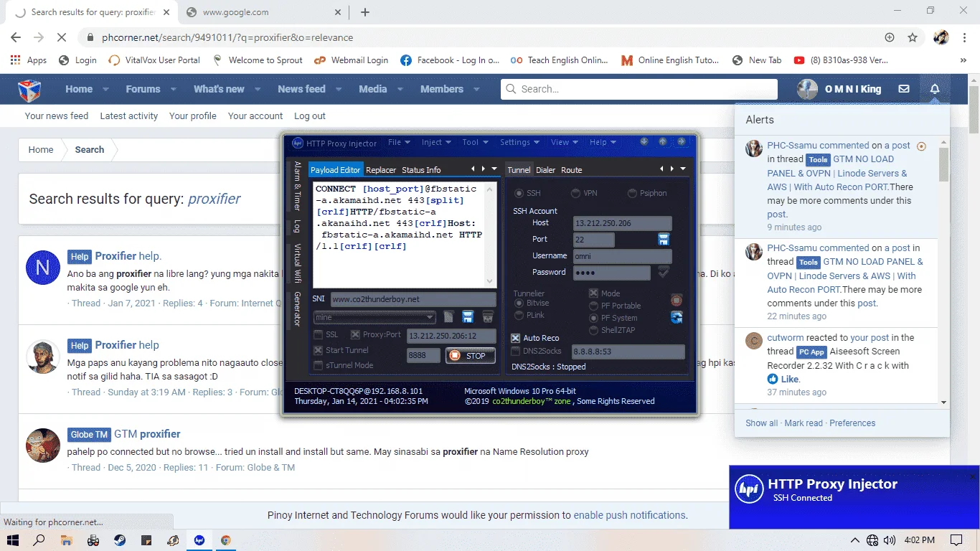Open the Virtual Wifi side tab
The image size is (980, 551).
(297, 264)
